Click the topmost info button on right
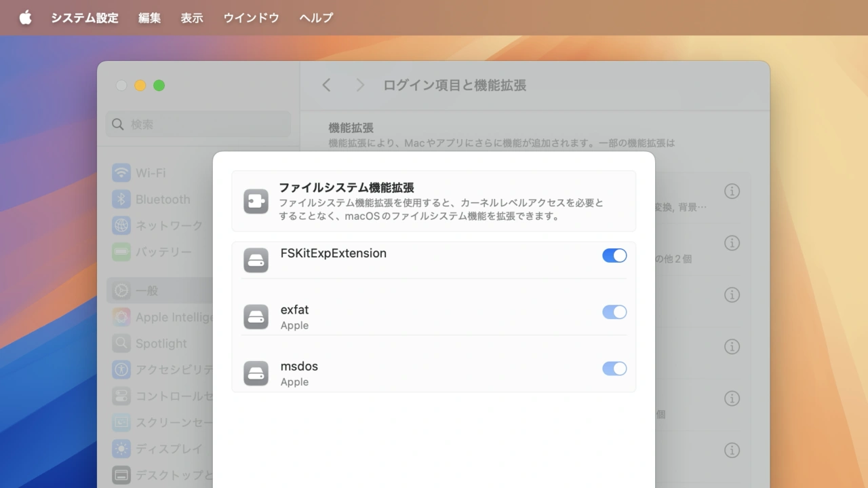Viewport: 868px width, 488px height. point(732,191)
